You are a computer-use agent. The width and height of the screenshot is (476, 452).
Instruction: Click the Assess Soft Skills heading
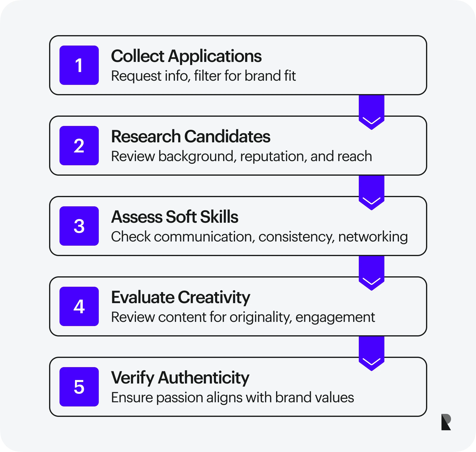(x=175, y=217)
